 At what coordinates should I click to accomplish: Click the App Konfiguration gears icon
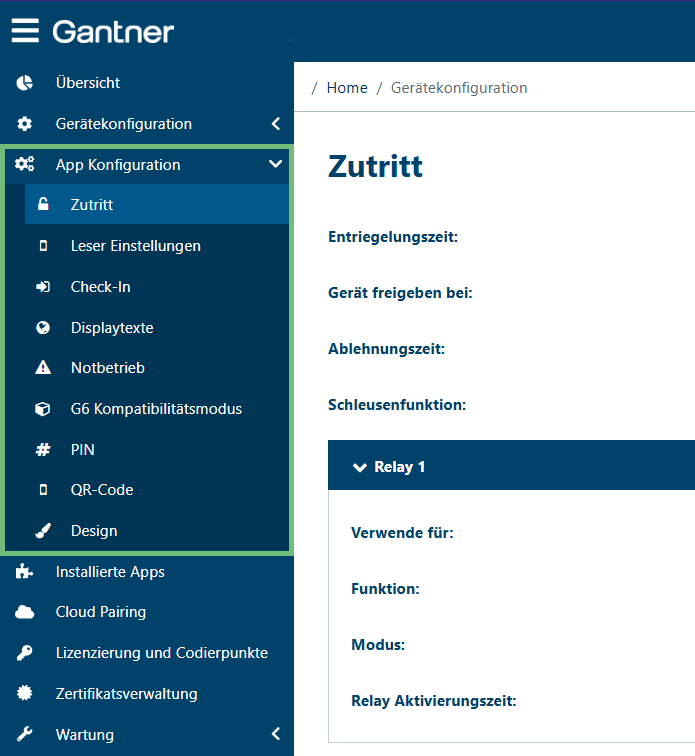coord(25,164)
